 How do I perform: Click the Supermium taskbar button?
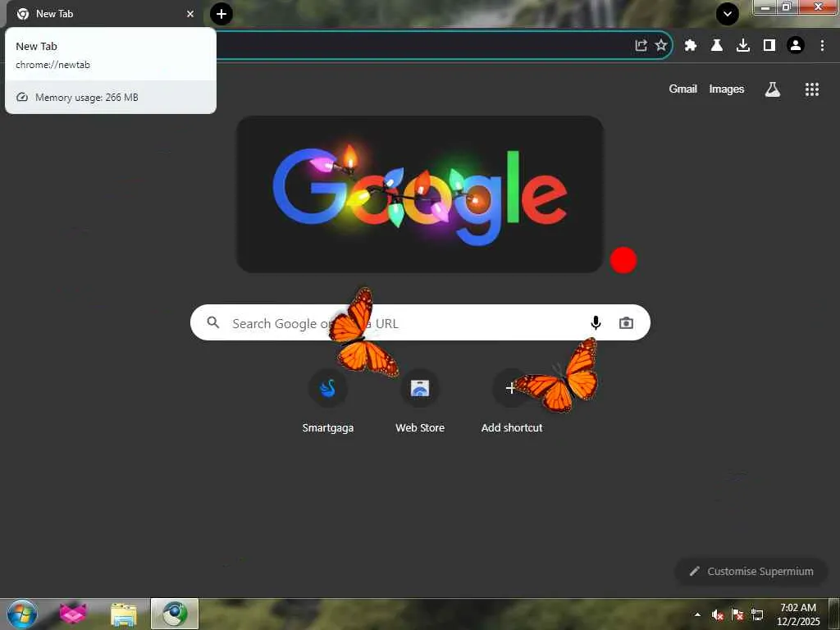[x=175, y=614]
